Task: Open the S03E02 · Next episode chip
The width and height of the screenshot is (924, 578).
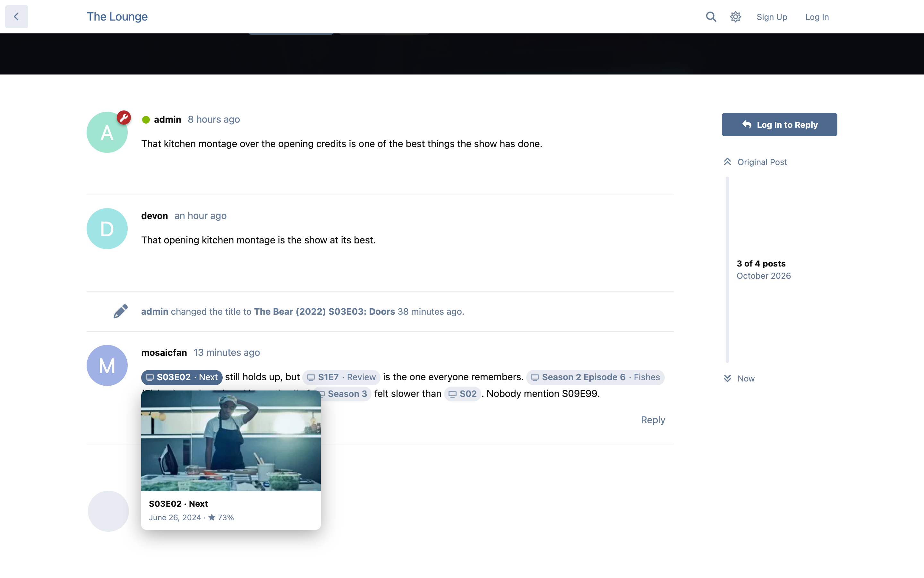Action: click(x=182, y=377)
